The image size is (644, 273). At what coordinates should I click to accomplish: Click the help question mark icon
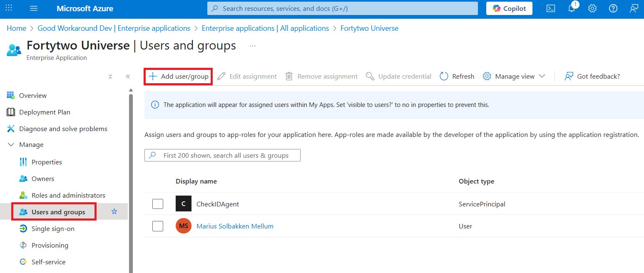(x=613, y=8)
